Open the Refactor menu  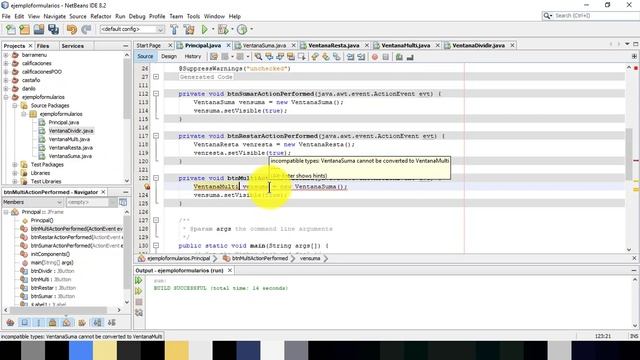(x=101, y=16)
